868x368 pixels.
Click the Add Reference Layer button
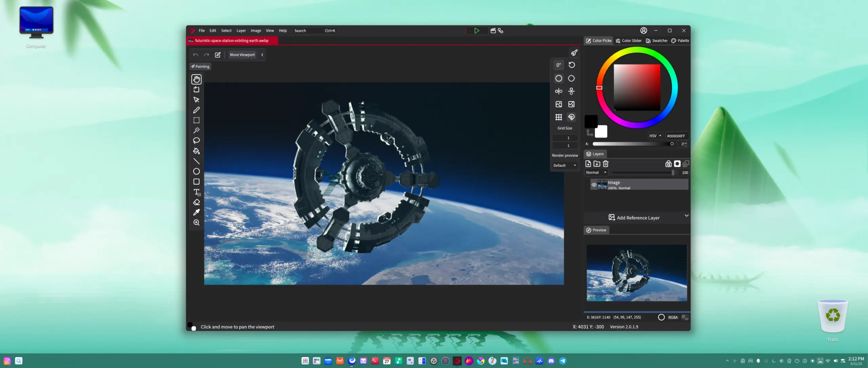point(634,218)
